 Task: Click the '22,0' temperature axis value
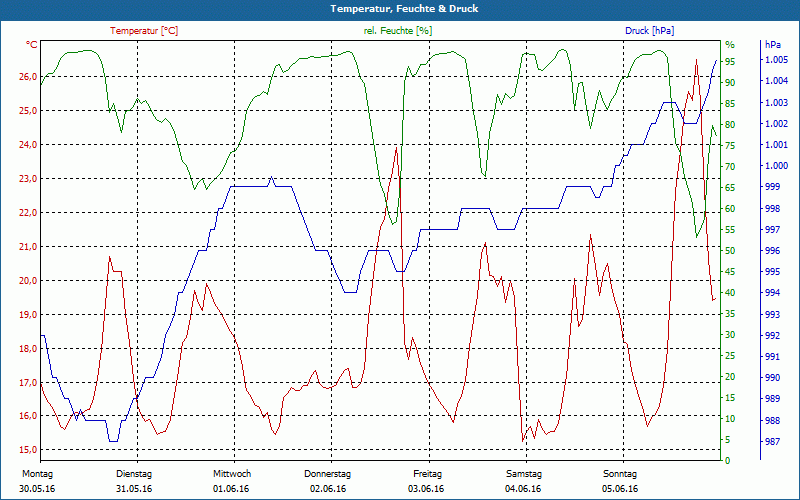tap(28, 213)
